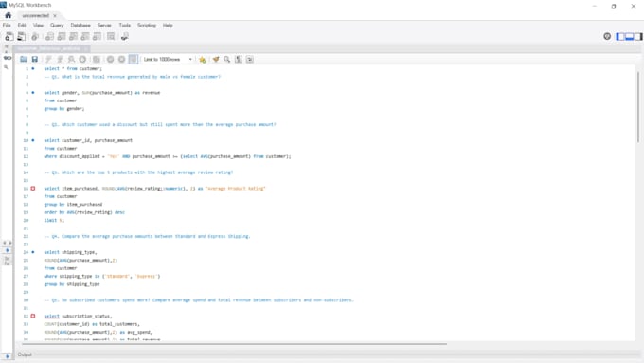Open the Workbench preferences gear icon

(607, 36)
